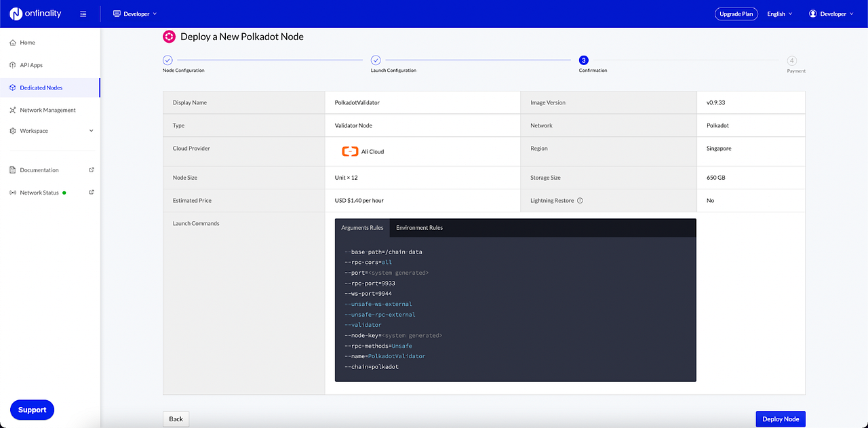Click the Network Status signal icon
The image size is (868, 428).
(13, 193)
